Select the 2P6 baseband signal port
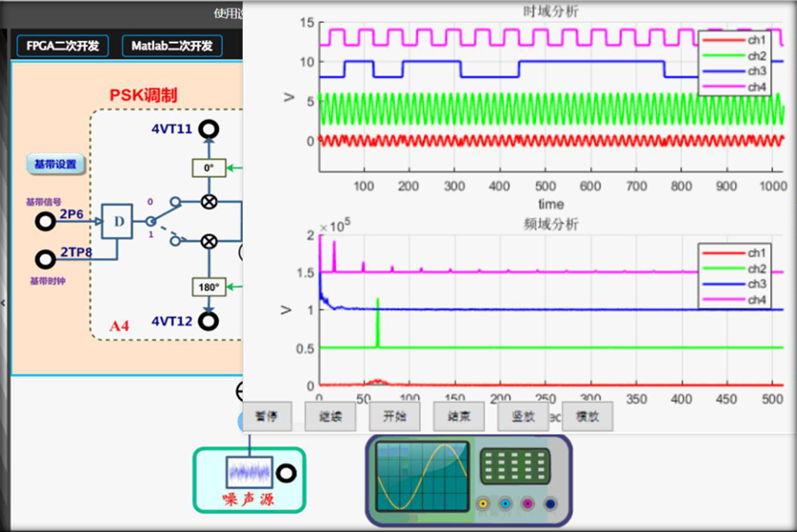This screenshot has width=797, height=532. [45, 222]
